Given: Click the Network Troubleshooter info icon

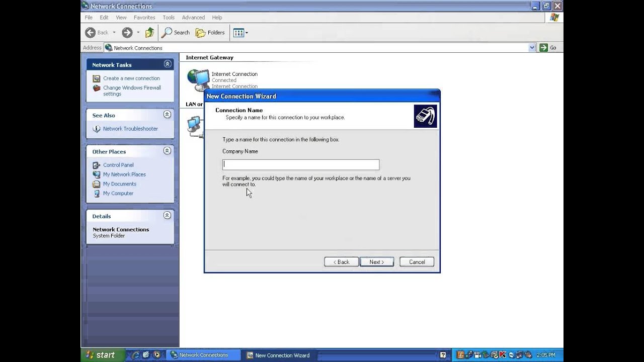Looking at the screenshot, I should point(97,129).
